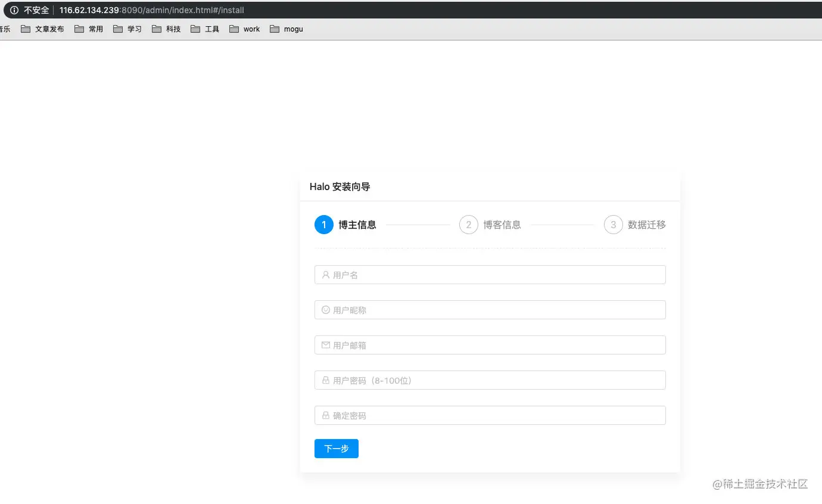Click the browser address bar URL

click(x=151, y=10)
